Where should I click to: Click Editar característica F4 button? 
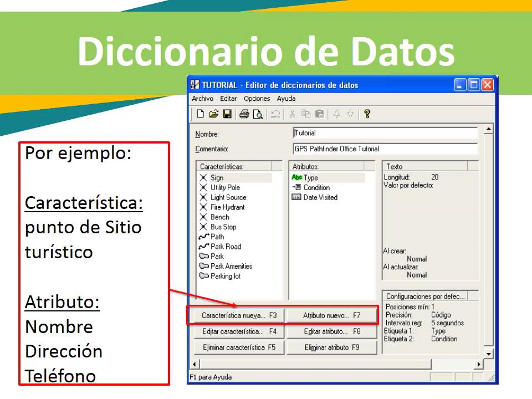click(239, 331)
